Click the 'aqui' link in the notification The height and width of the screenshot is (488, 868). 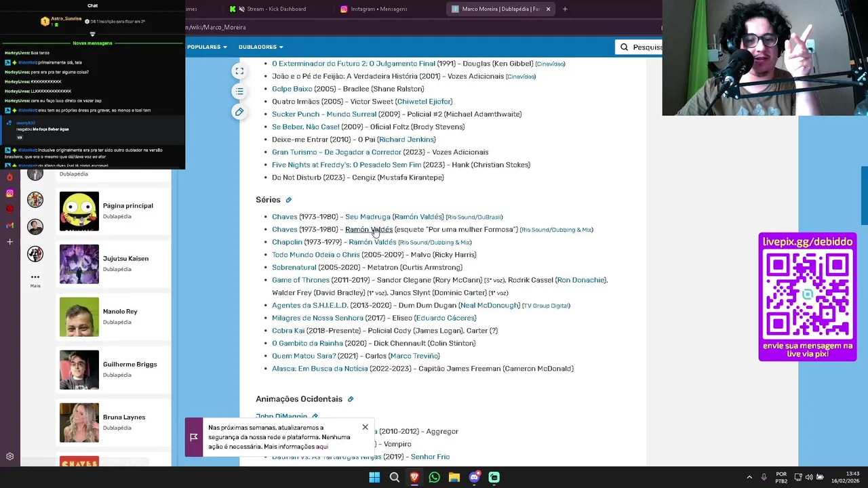pos(322,447)
